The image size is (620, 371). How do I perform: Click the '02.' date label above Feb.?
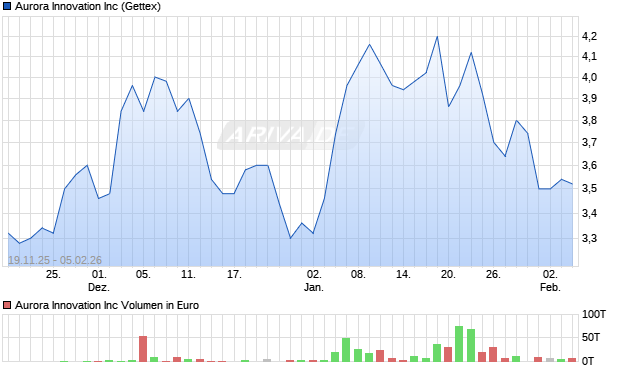[x=550, y=274]
